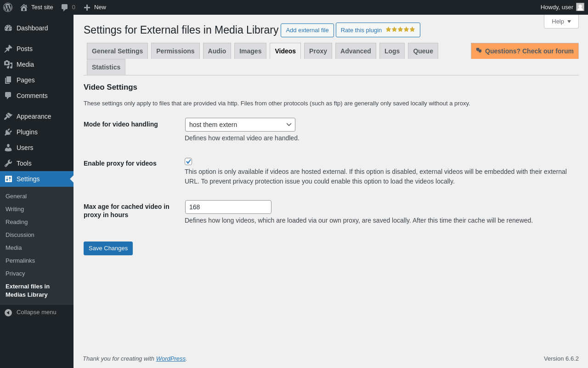
Task: Open Plugins via its plug icon
Action: coord(8,132)
